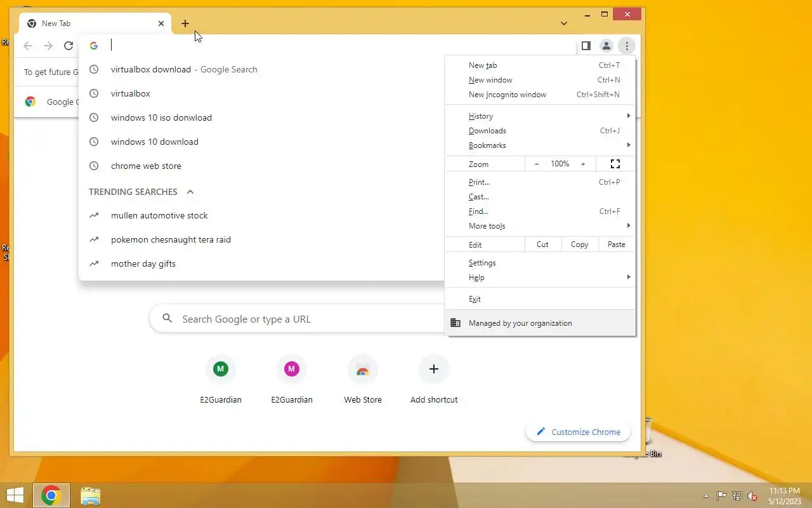Click the Customize Chrome button
Image resolution: width=812 pixels, height=508 pixels.
(578, 432)
